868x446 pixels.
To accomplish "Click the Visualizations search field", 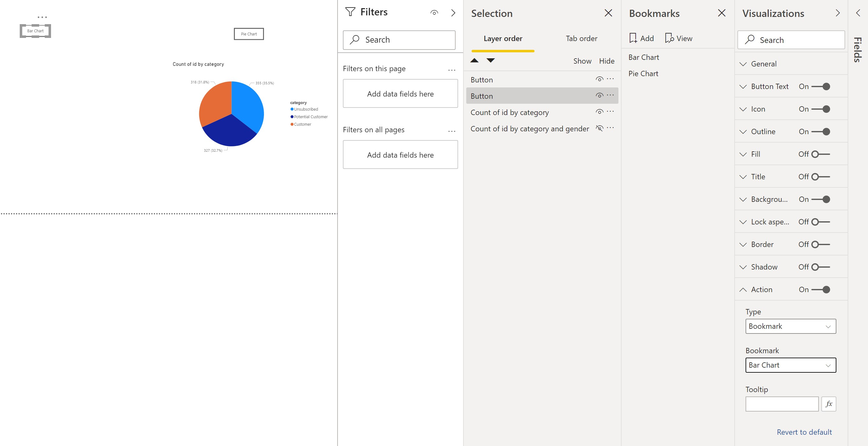I will [791, 40].
